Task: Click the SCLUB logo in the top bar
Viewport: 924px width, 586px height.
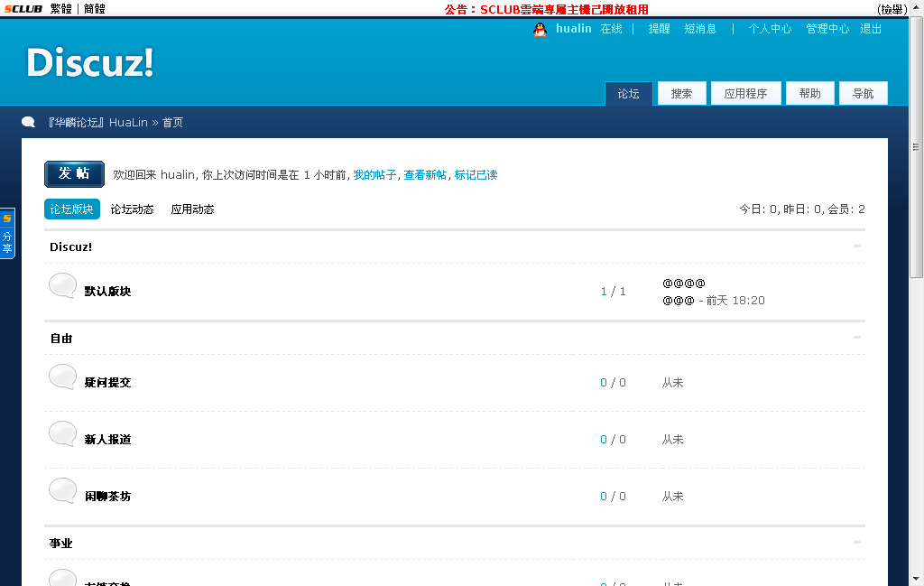Action: (x=23, y=9)
